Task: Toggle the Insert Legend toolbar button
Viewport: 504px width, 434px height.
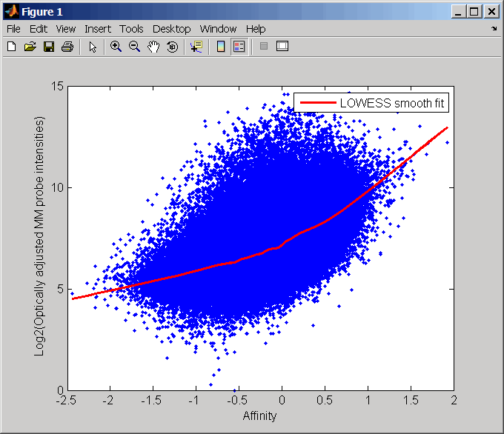Action: pyautogui.click(x=239, y=47)
